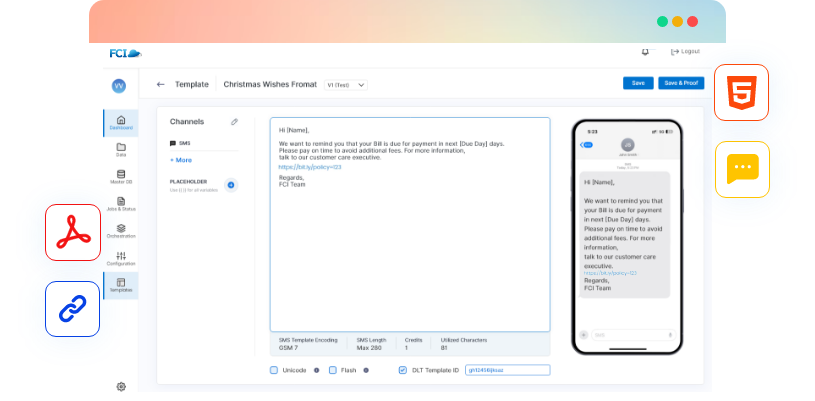Enable the Flash checkbox
815x401 pixels.
332,370
